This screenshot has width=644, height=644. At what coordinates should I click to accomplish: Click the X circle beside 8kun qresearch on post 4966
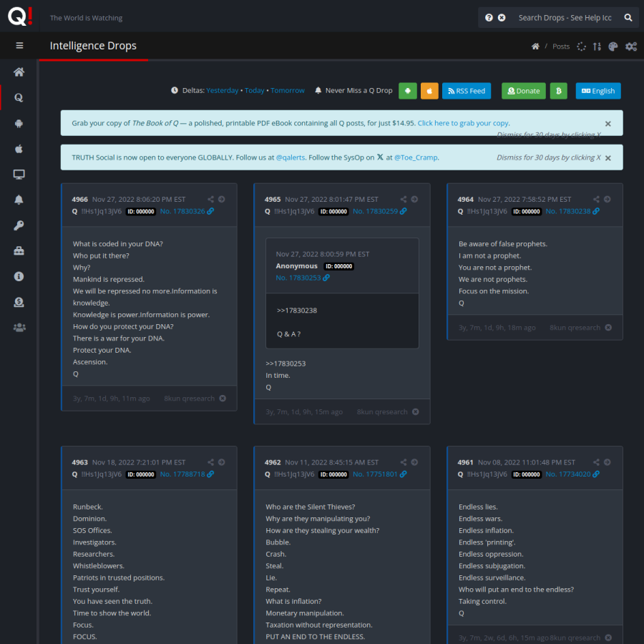coord(223,399)
